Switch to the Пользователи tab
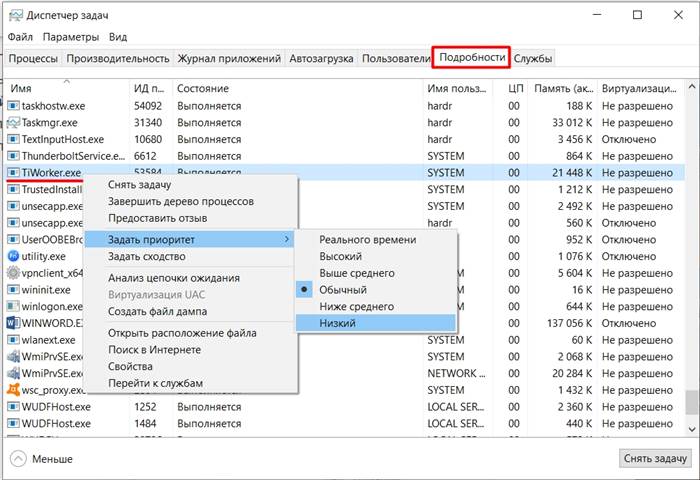The width and height of the screenshot is (700, 480). tap(396, 58)
